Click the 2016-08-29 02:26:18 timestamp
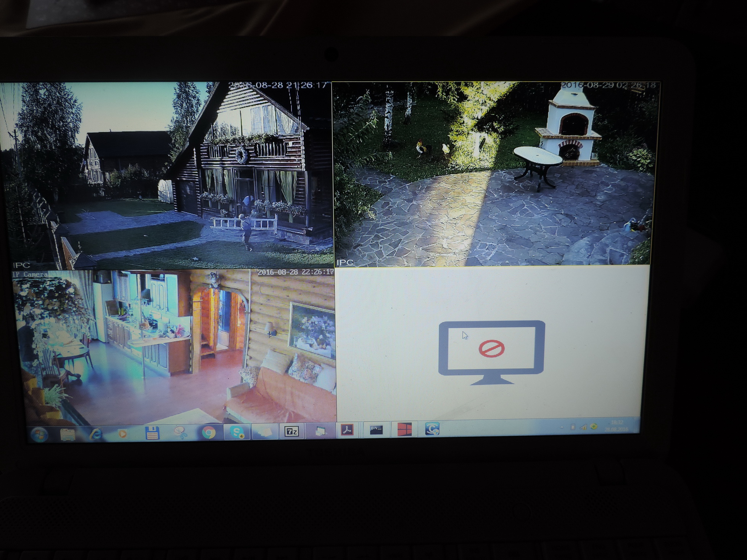 (x=608, y=85)
